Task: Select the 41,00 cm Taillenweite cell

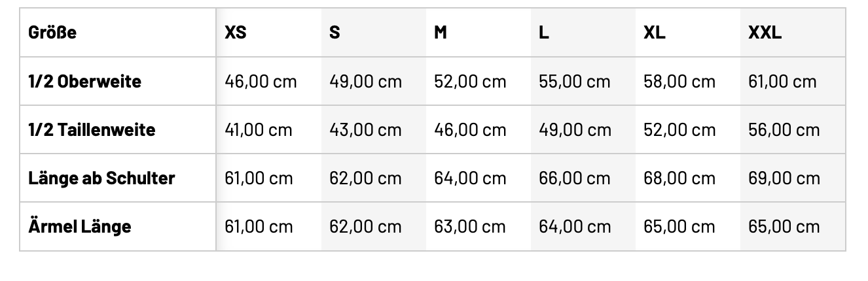Action: point(259,130)
